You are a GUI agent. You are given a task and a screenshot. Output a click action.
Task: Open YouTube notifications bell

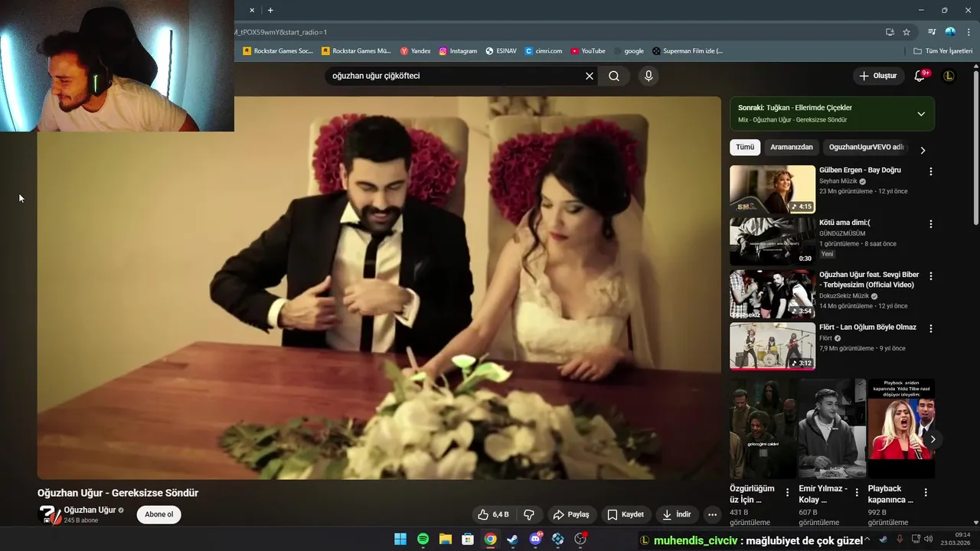pos(920,76)
